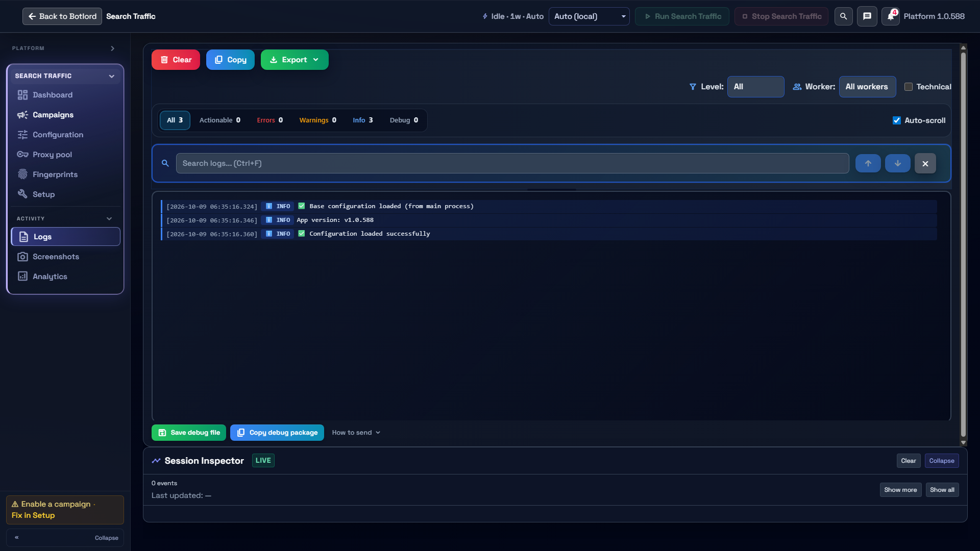The height and width of the screenshot is (551, 980).
Task: Open Proxy pool in sidebar
Action: tap(65, 155)
